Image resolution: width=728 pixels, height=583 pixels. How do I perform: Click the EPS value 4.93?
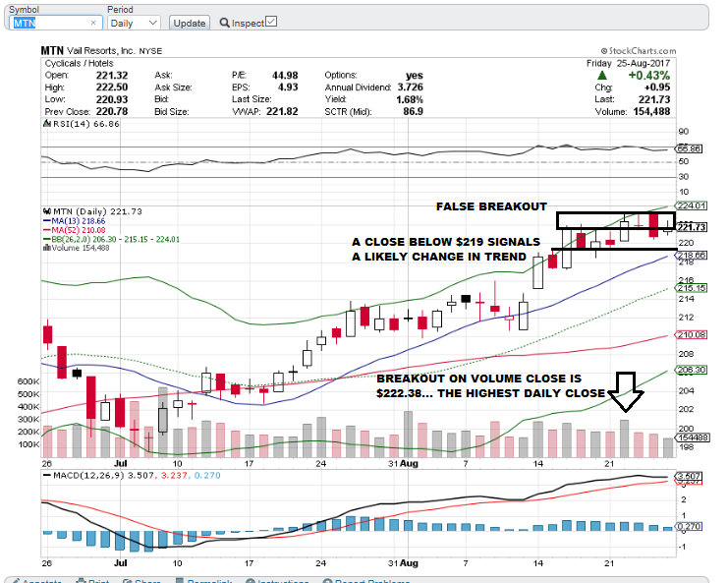point(288,87)
